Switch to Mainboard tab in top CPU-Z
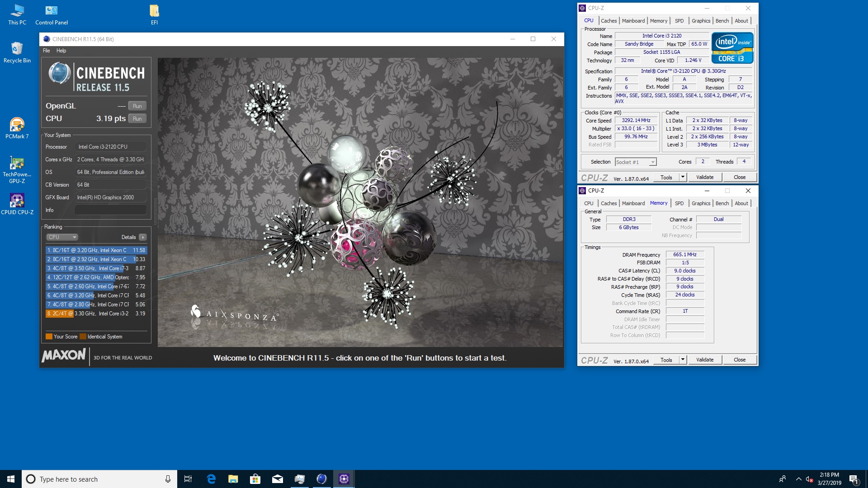868x488 pixels. pos(633,21)
